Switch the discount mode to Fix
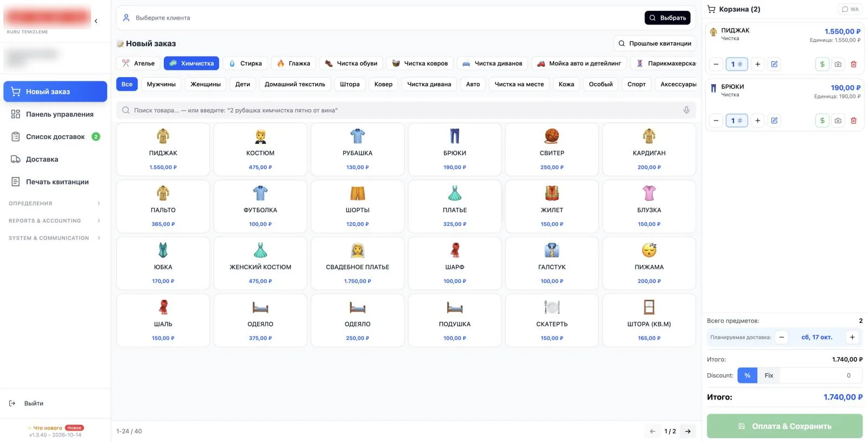The height and width of the screenshot is (442, 868). (x=769, y=375)
